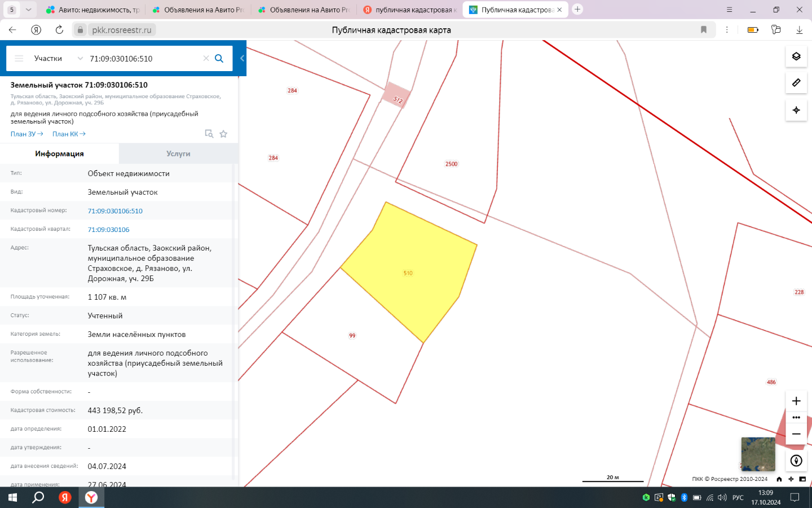Zoom out the map with minus

click(796, 434)
